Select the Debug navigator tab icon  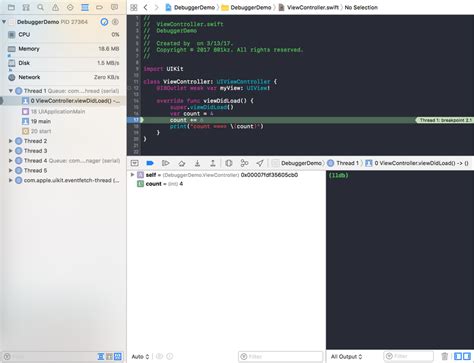(85, 7)
